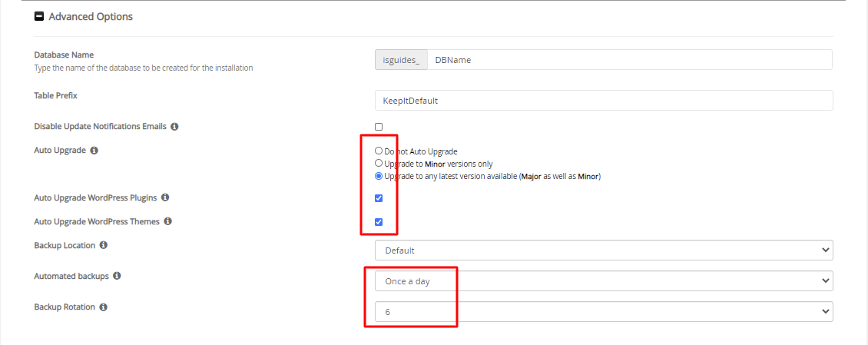
Task: Select Do not Auto Upgrade option
Action: [x=379, y=151]
